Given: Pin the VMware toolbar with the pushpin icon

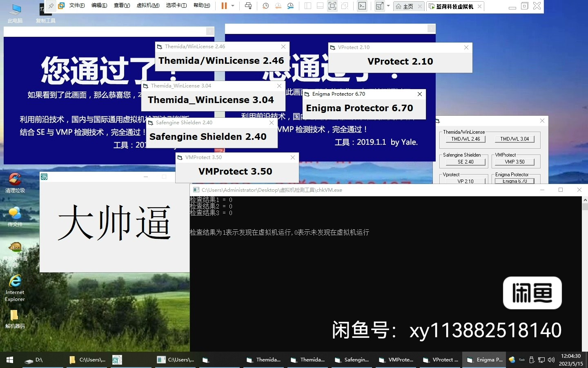Looking at the screenshot, I should (51, 6).
